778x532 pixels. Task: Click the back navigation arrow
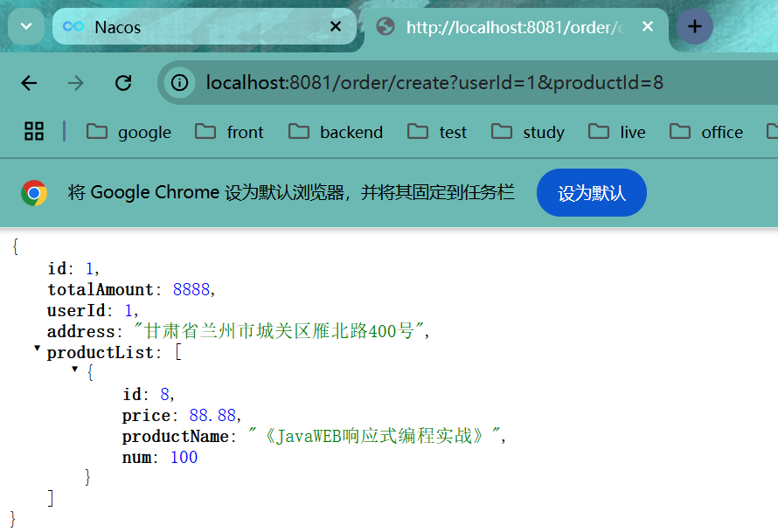29,82
